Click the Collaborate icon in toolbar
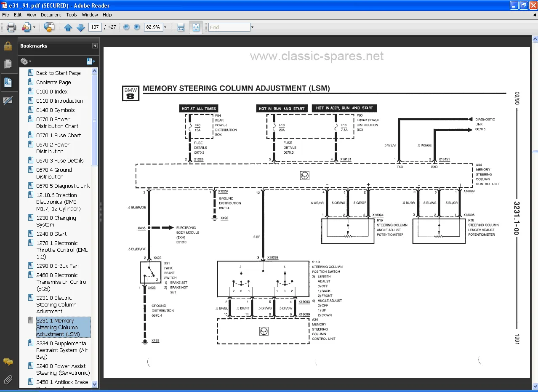538x392 pixels. [26, 27]
